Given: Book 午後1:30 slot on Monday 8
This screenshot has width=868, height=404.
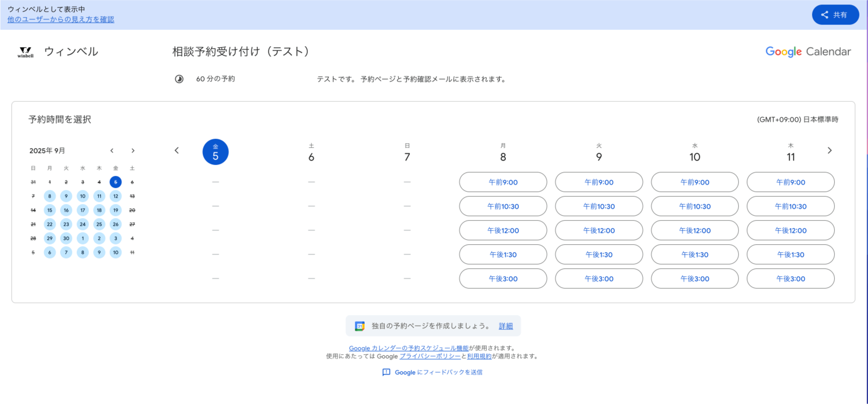Looking at the screenshot, I should click(x=503, y=254).
